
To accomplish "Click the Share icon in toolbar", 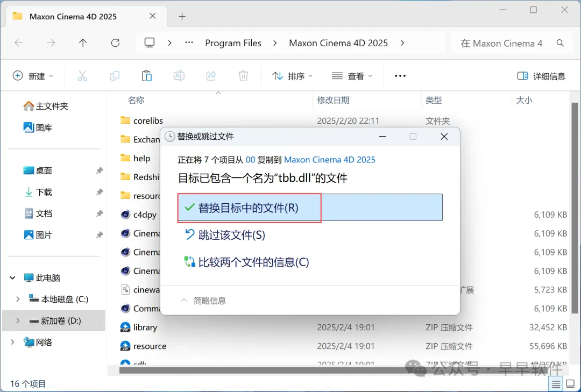I will click(x=211, y=76).
